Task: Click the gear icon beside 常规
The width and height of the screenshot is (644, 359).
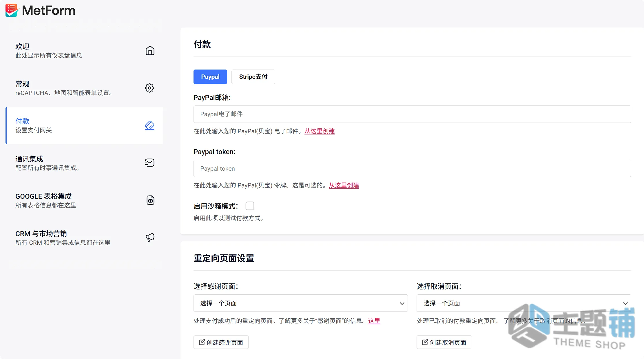Action: pos(150,88)
